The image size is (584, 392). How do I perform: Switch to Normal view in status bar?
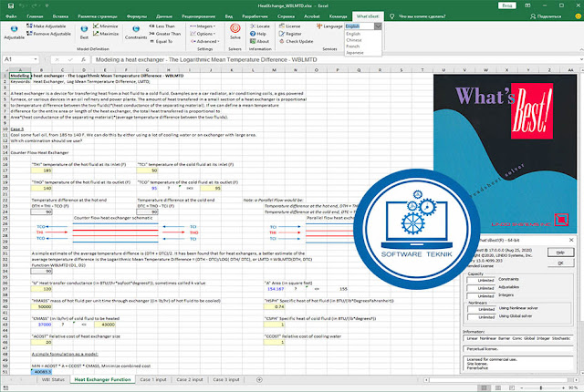(484, 388)
